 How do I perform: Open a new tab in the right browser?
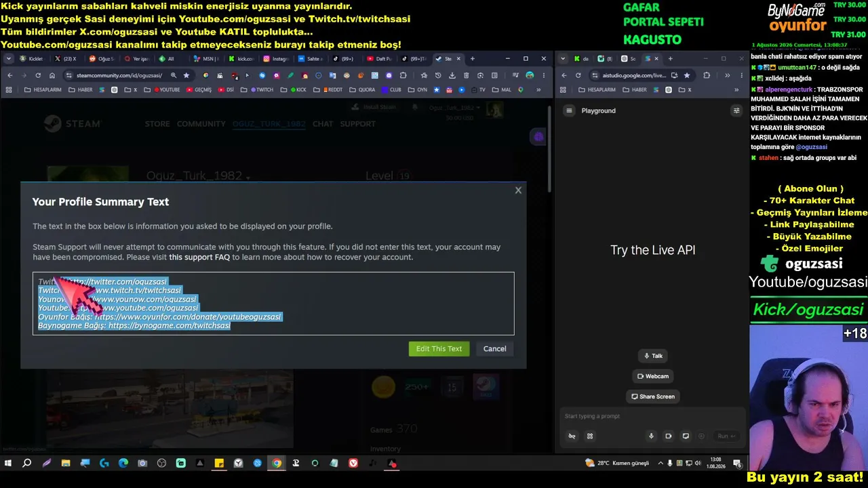tap(670, 59)
